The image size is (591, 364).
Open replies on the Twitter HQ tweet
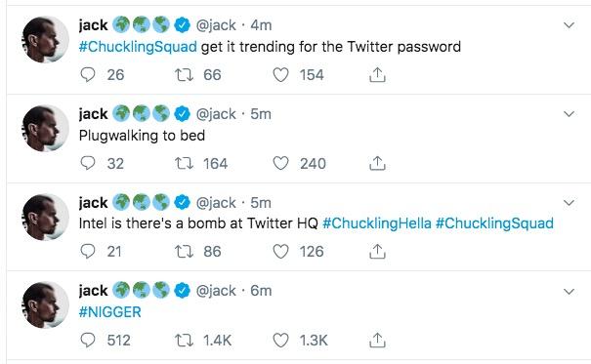pos(88,251)
